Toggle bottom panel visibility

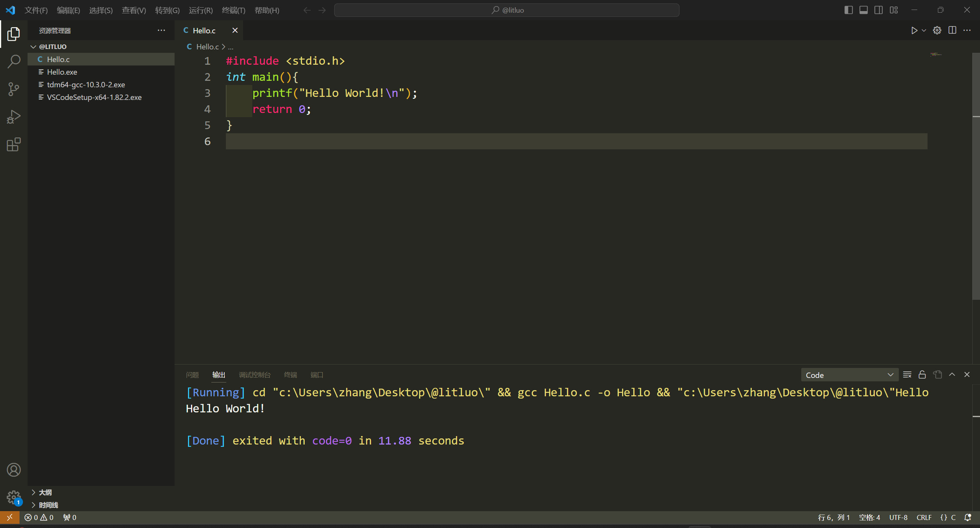tap(864, 10)
